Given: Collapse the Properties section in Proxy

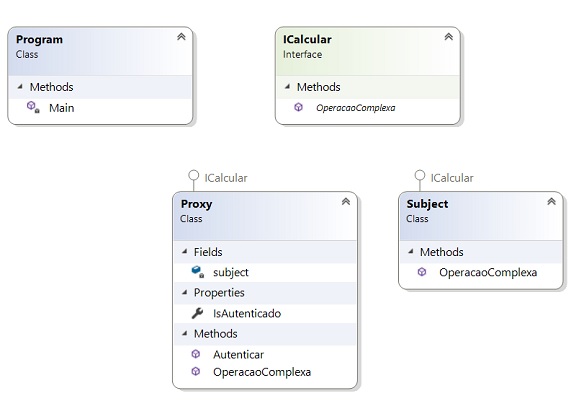Looking at the screenshot, I should 185,292.
